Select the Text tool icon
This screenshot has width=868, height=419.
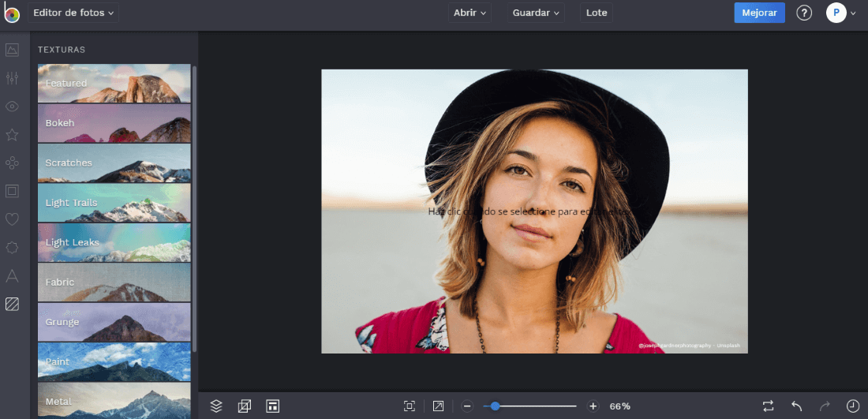point(12,275)
